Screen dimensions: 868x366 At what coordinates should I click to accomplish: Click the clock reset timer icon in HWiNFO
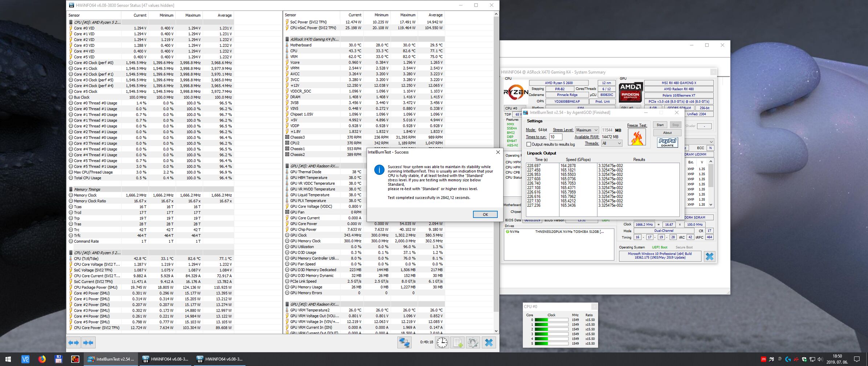[442, 342]
